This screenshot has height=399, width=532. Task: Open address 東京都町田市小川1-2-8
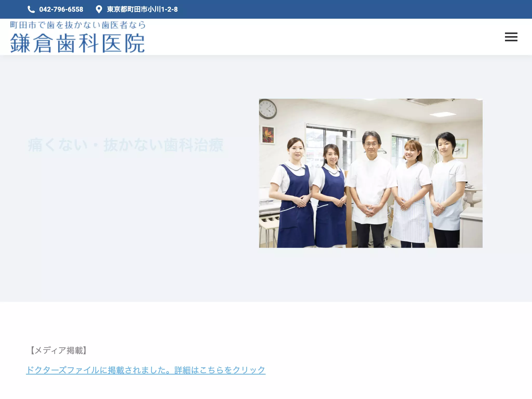[142, 9]
